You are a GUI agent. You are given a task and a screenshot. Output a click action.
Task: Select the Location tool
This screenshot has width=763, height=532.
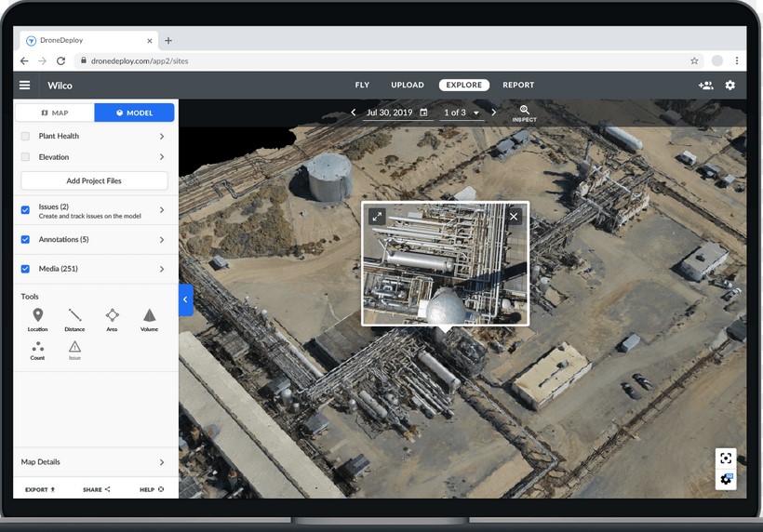[37, 320]
